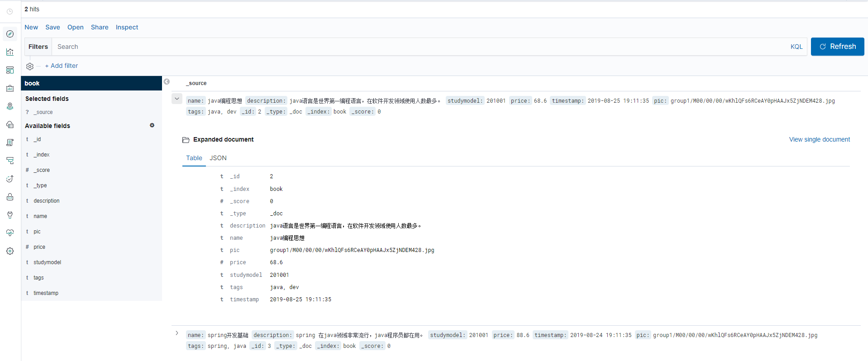The width and height of the screenshot is (868, 361).
Task: Collapse the expanded java document row
Action: click(x=177, y=99)
